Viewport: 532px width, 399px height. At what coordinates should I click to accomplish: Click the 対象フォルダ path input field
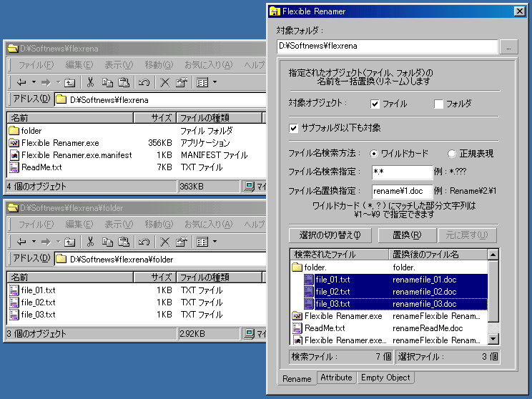(x=387, y=46)
